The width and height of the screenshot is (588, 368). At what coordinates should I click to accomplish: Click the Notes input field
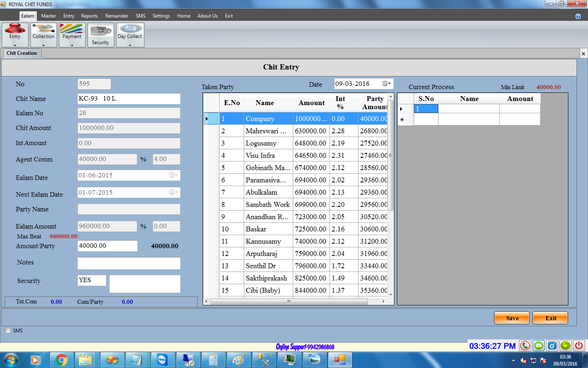point(129,263)
